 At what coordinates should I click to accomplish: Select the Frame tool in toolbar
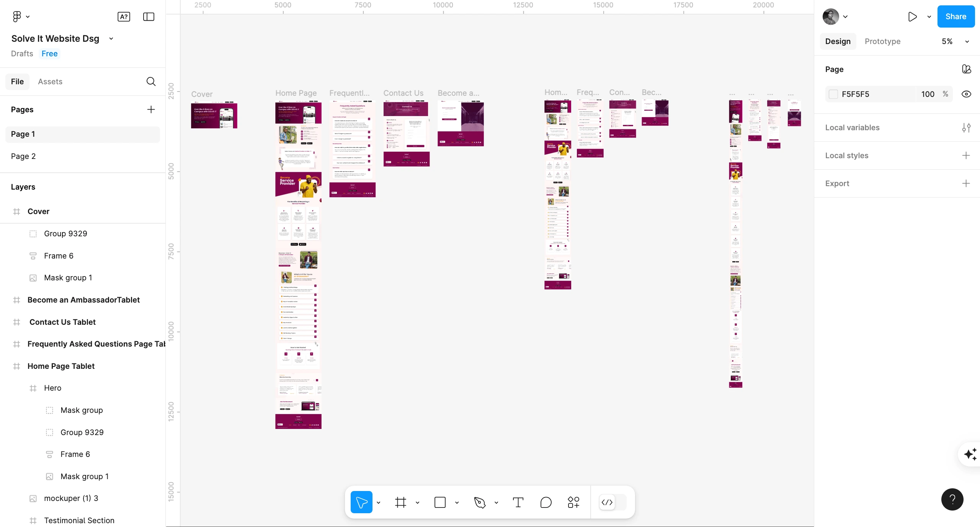tap(400, 502)
